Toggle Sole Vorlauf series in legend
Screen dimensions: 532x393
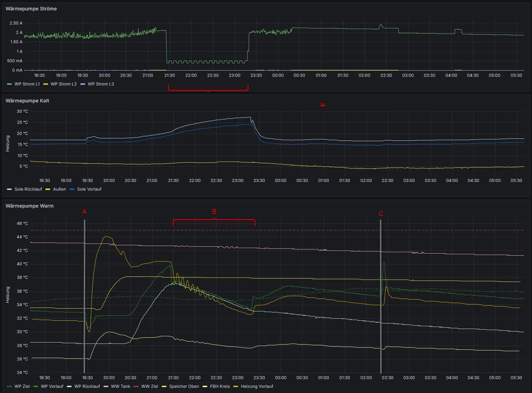(89, 189)
